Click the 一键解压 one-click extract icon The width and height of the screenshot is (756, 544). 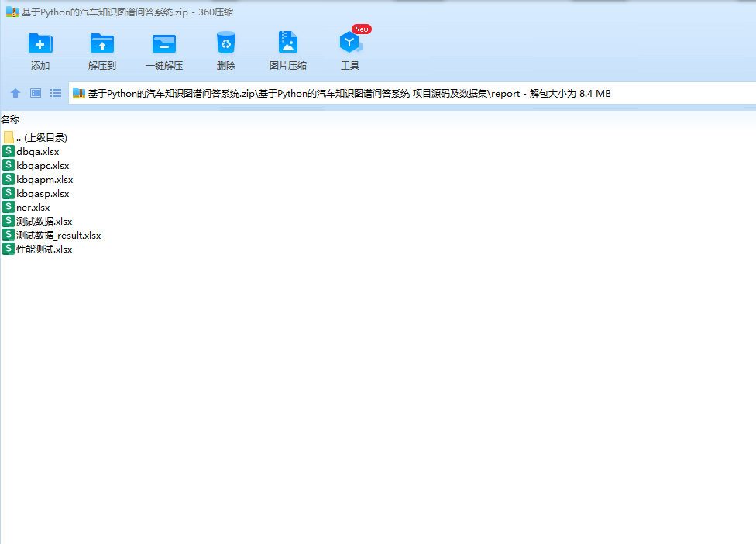tap(164, 43)
